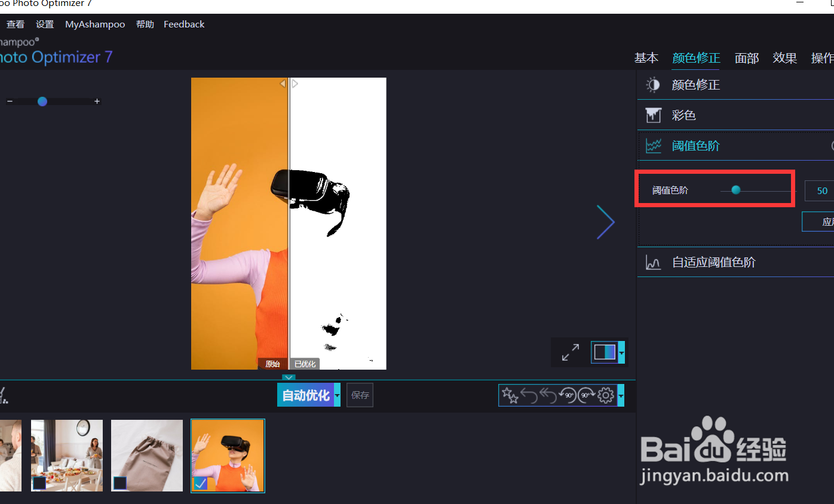Image resolution: width=834 pixels, height=504 pixels.
Task: Switch to the 面部 tab
Action: (x=747, y=58)
